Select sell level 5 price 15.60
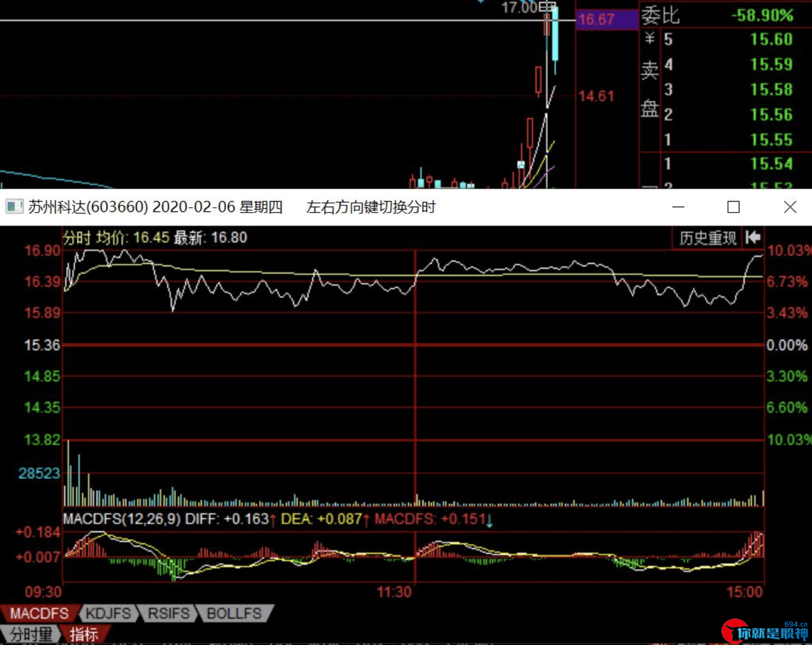Screen dimensions: 812x645 772,39
